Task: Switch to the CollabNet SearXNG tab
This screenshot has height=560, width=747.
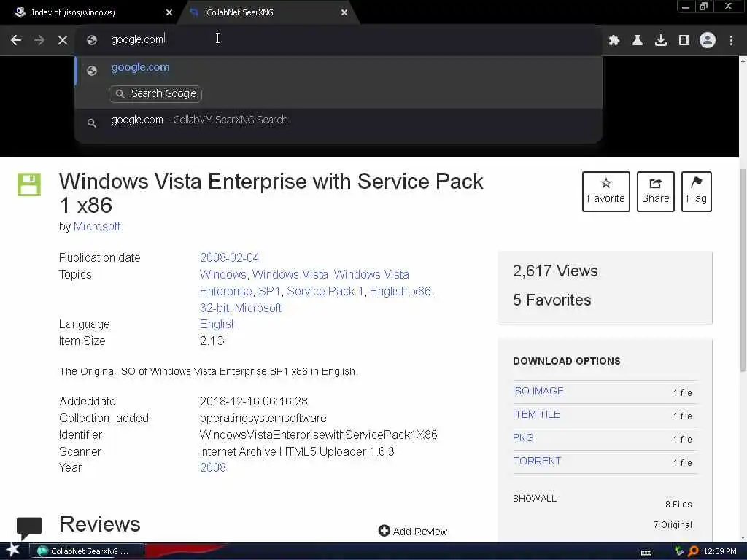Action: pos(268,12)
